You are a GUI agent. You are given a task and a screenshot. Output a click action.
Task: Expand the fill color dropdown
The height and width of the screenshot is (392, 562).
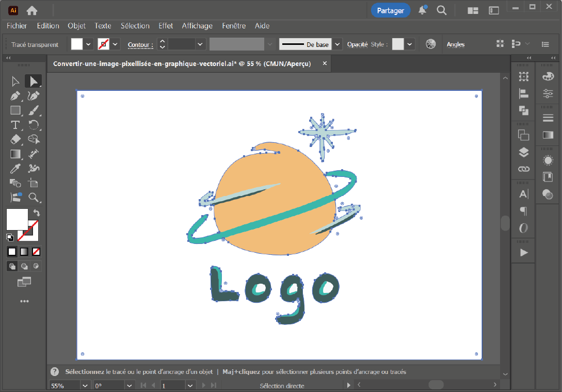(88, 44)
